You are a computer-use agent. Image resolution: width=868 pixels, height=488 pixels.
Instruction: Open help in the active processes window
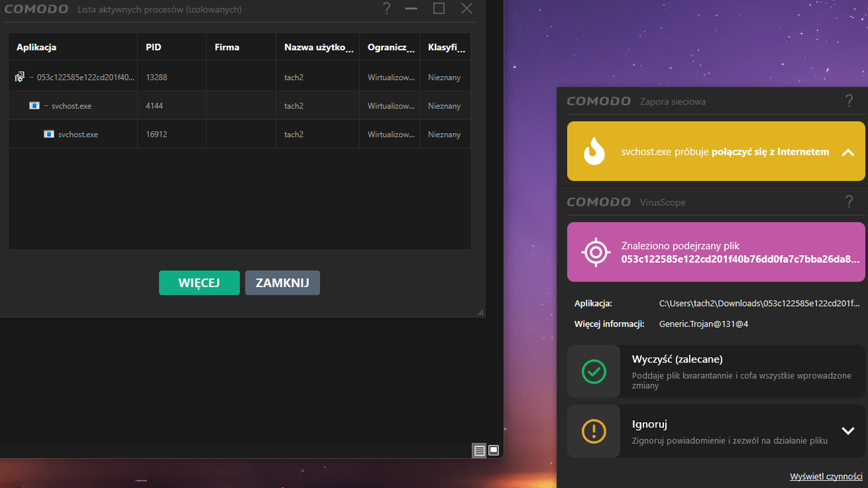click(x=387, y=9)
